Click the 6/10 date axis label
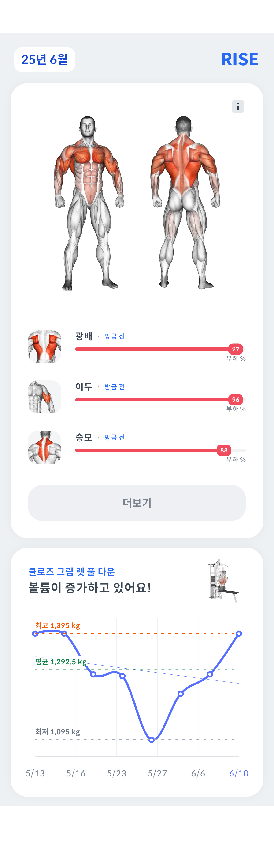This screenshot has height=868, width=274. (239, 773)
